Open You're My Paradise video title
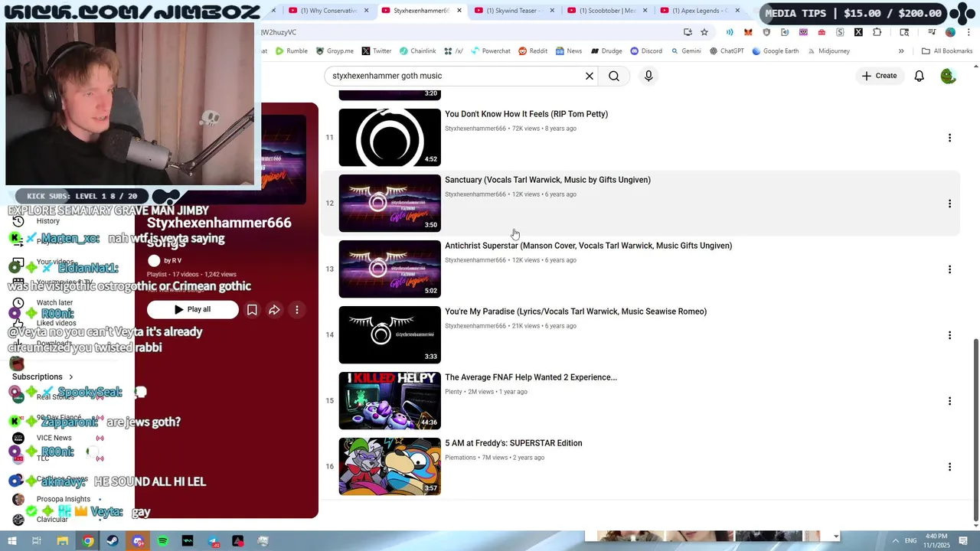980x551 pixels. coord(576,311)
